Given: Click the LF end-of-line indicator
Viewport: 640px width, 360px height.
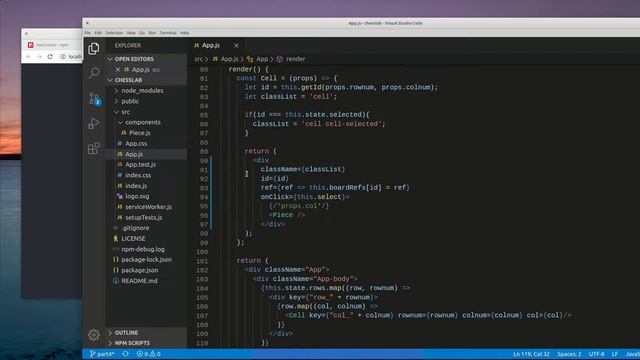Looking at the screenshot, I should [615, 354].
